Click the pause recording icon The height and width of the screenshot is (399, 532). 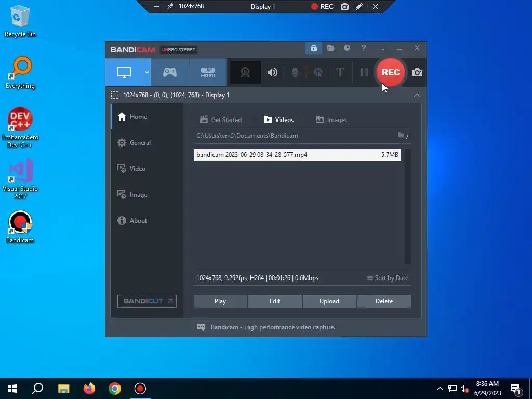364,72
